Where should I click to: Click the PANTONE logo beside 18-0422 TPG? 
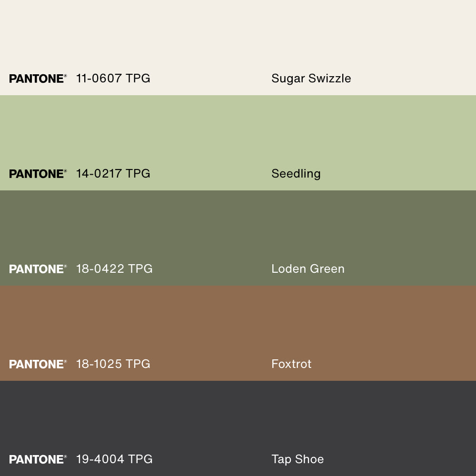coord(38,269)
